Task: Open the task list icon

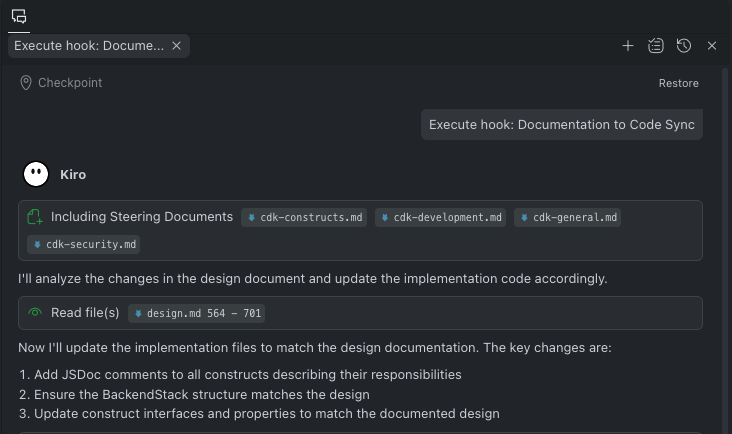Action: tap(656, 46)
